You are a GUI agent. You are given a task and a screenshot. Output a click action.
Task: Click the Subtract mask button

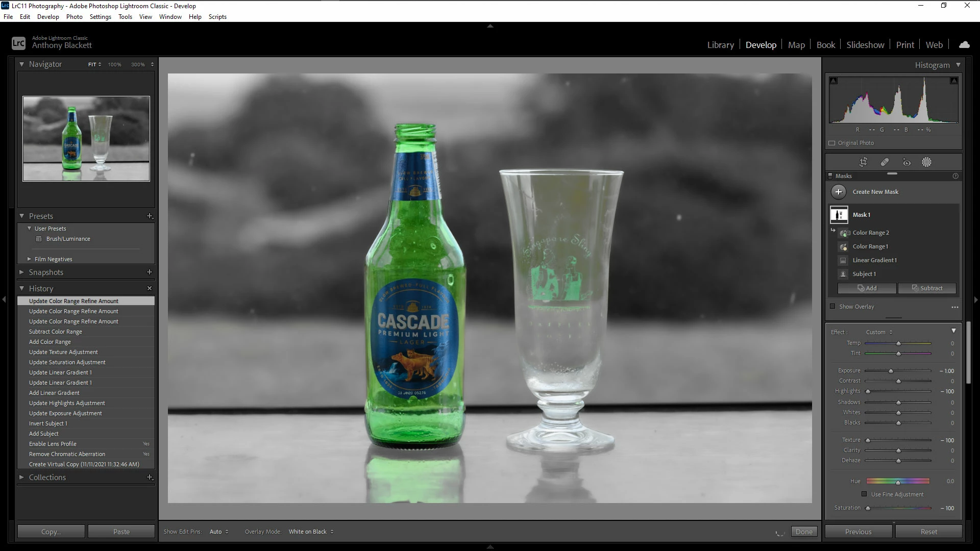(x=927, y=288)
